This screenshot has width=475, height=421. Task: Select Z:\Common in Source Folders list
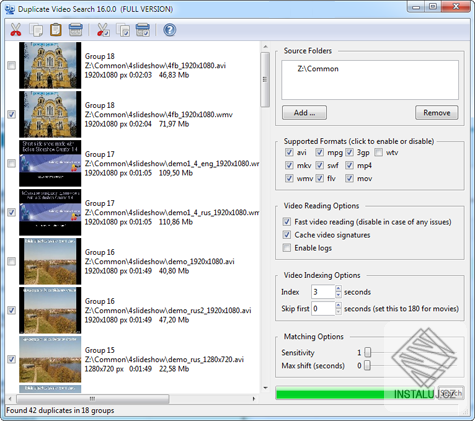point(318,69)
